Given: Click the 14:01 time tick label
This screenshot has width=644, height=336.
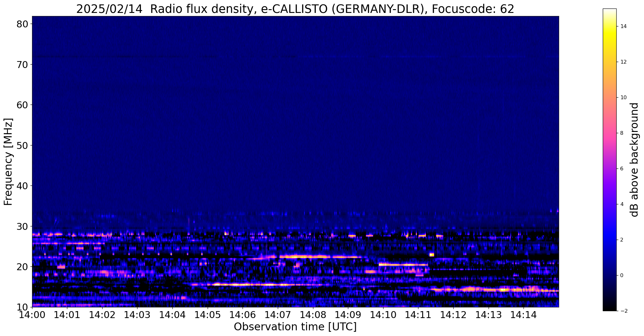Looking at the screenshot, I should coord(67,315).
